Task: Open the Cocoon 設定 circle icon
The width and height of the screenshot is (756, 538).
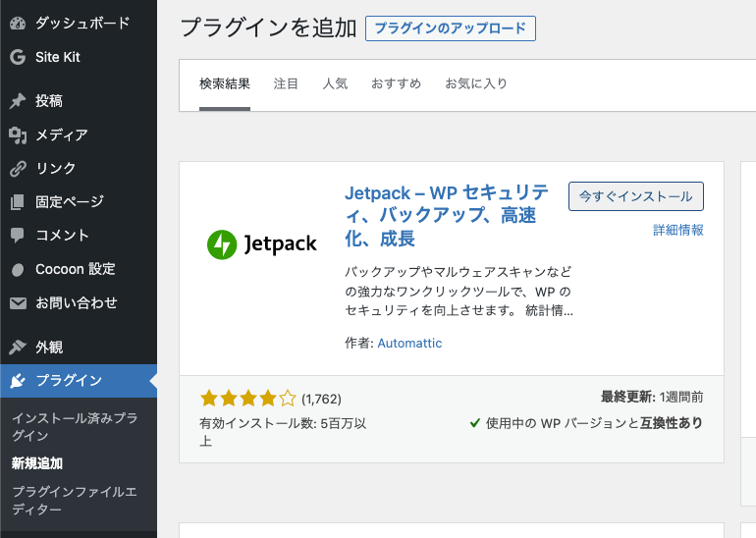Action: click(18, 269)
